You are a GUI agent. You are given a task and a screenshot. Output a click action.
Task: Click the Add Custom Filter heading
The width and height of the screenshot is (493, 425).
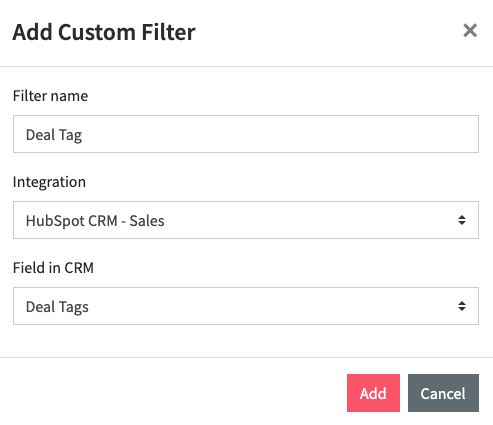(x=104, y=32)
